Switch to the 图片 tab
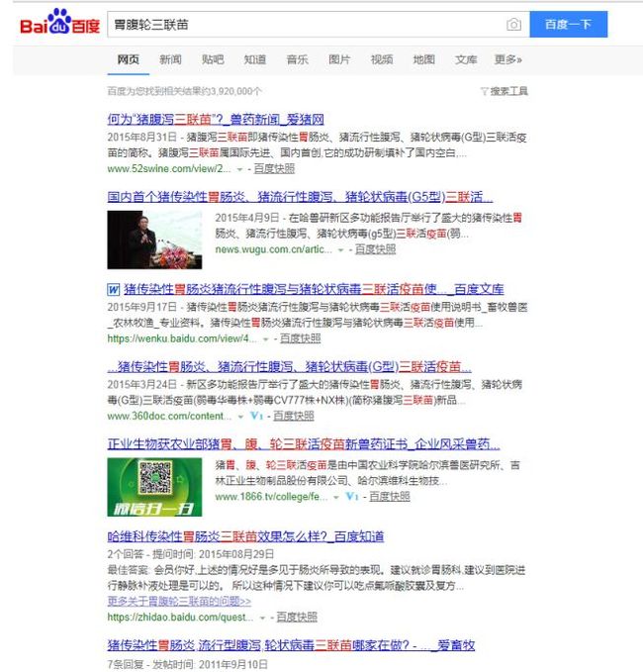Screen dimensions: 643x672 coord(339,59)
